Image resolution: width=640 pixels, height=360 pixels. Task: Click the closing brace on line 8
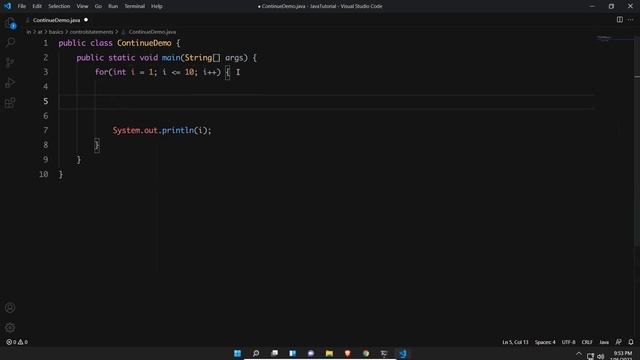click(97, 145)
